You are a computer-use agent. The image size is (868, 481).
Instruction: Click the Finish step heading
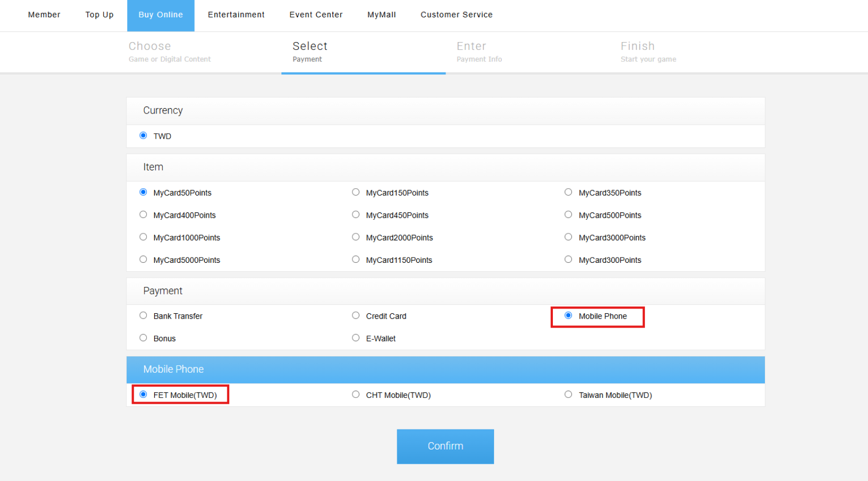pos(638,46)
